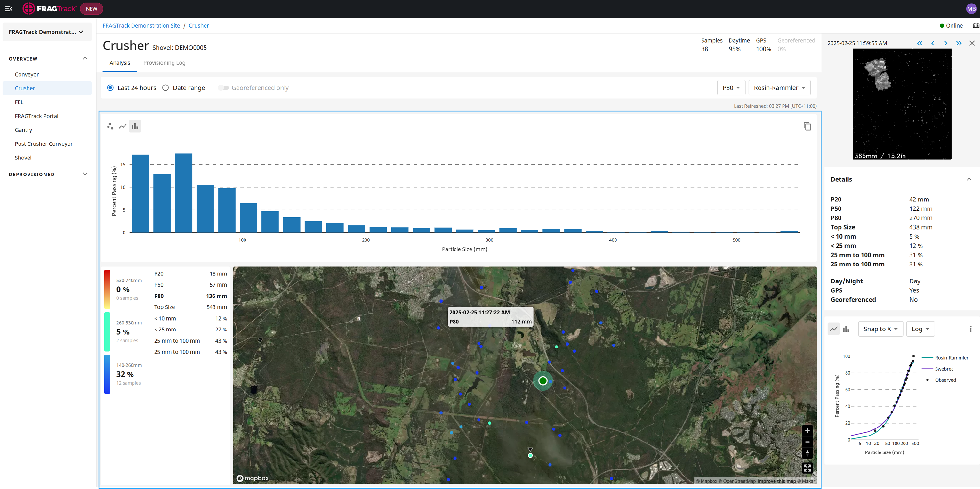The height and width of the screenshot is (489, 980).
Task: Select Date range radio option
Action: pyautogui.click(x=165, y=88)
